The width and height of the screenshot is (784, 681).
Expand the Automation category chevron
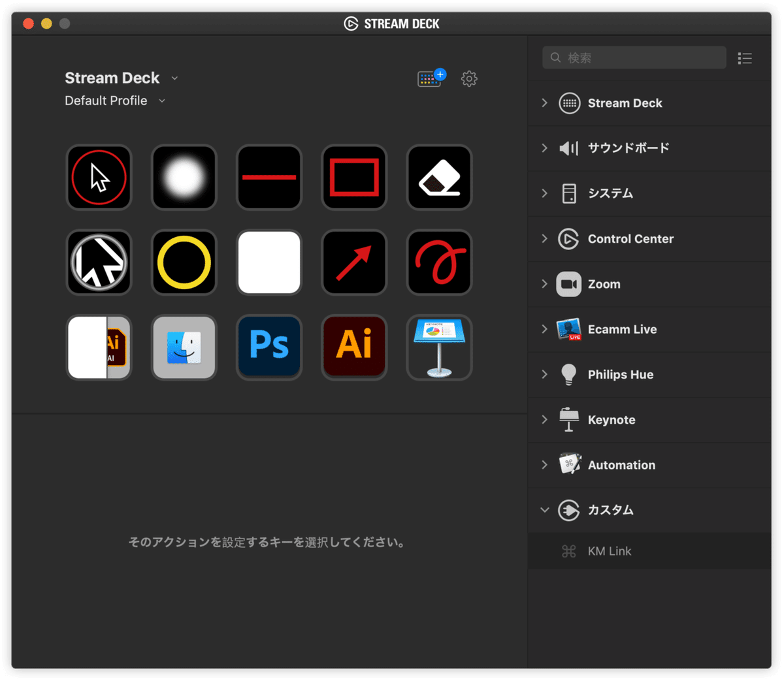[544, 465]
